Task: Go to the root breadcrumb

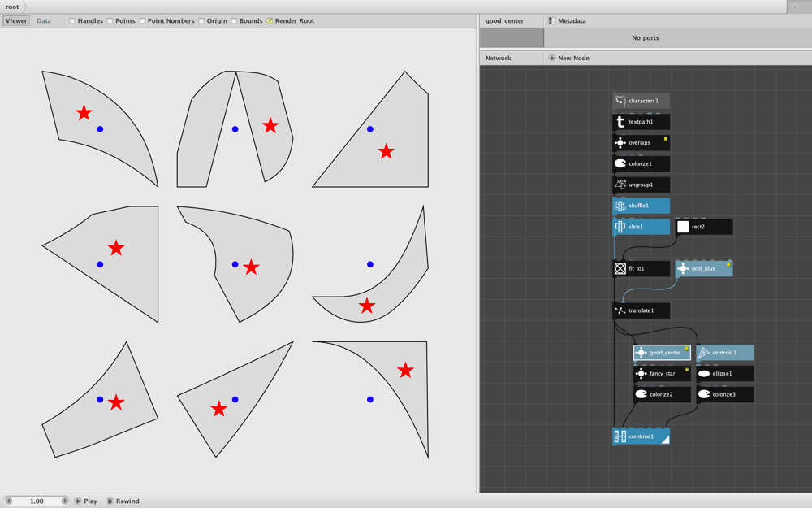Action: (x=12, y=7)
